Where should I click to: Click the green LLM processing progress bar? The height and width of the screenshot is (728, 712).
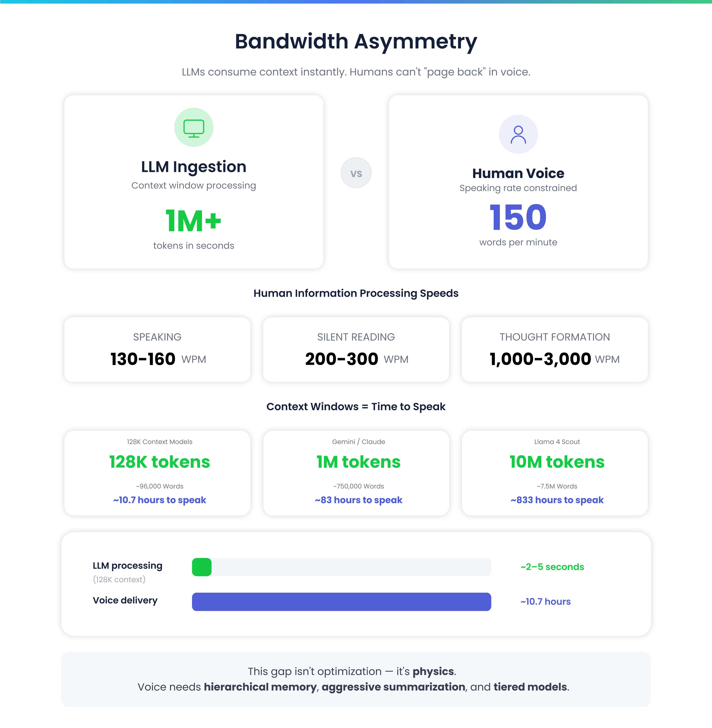pos(202,567)
